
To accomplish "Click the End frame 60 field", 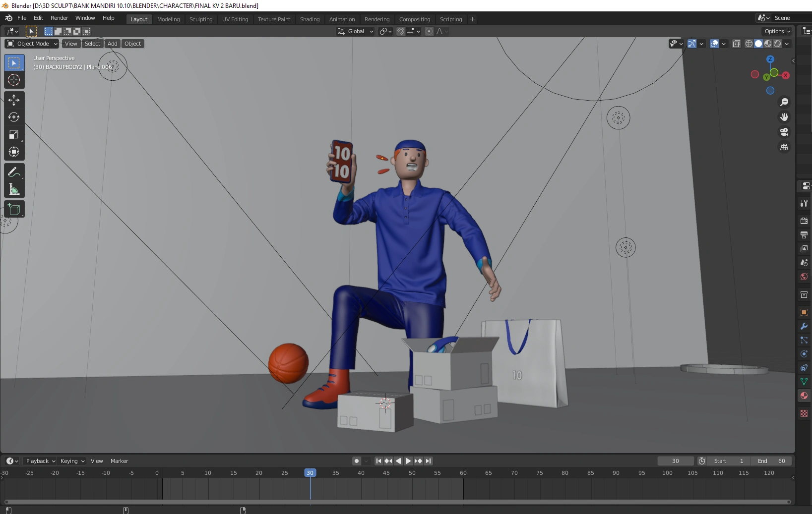I will coord(771,461).
